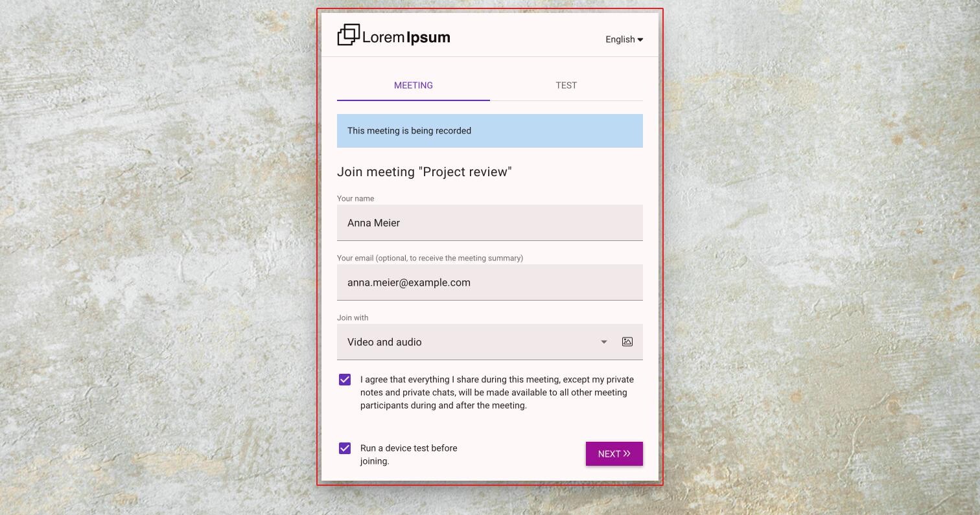Open the English language dropdown
The image size is (980, 515).
pos(624,40)
